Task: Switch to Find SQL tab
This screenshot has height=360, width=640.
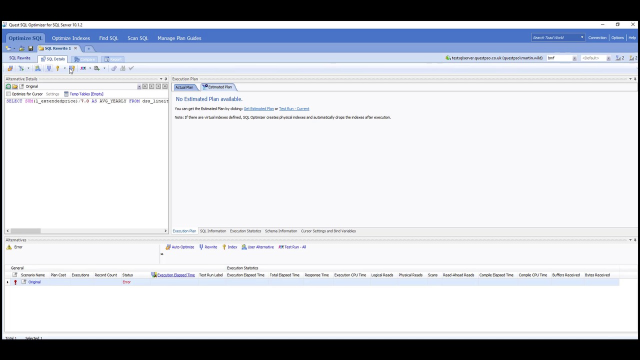Action: 109,38
